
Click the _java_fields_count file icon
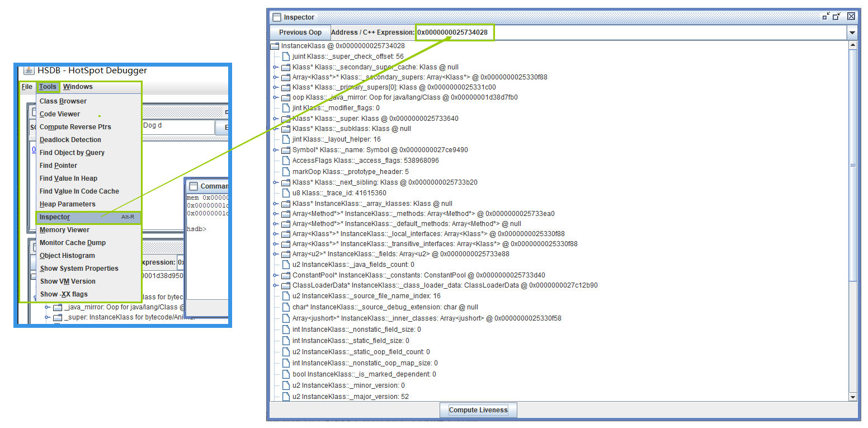pos(286,265)
